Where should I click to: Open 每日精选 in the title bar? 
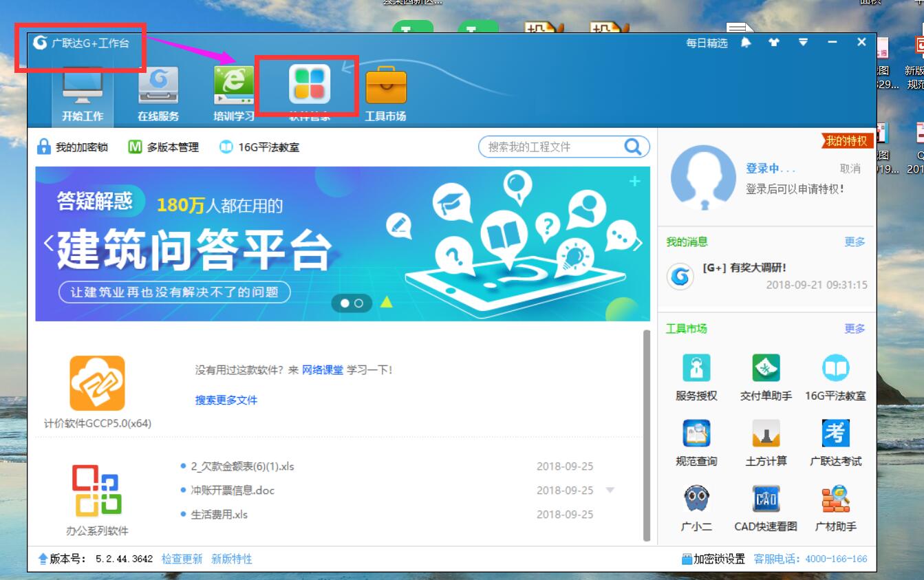(x=707, y=43)
